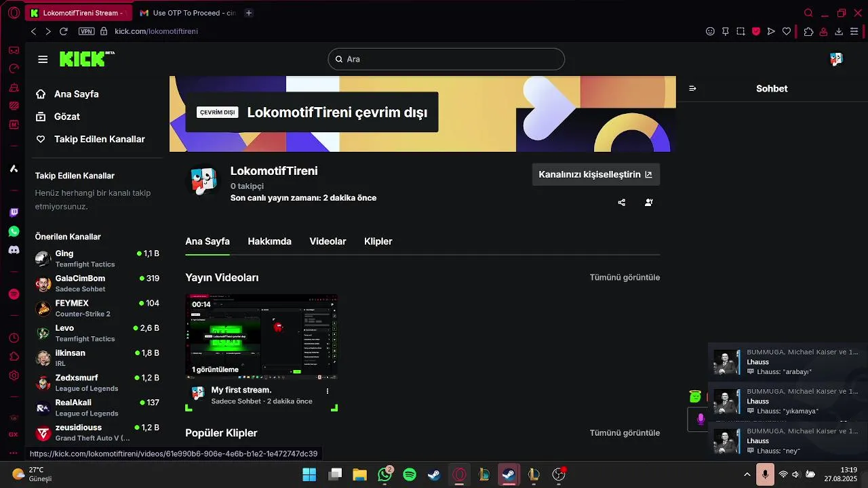Screen dimensions: 868x488
Task: Share the channel with share icon
Action: pos(622,202)
